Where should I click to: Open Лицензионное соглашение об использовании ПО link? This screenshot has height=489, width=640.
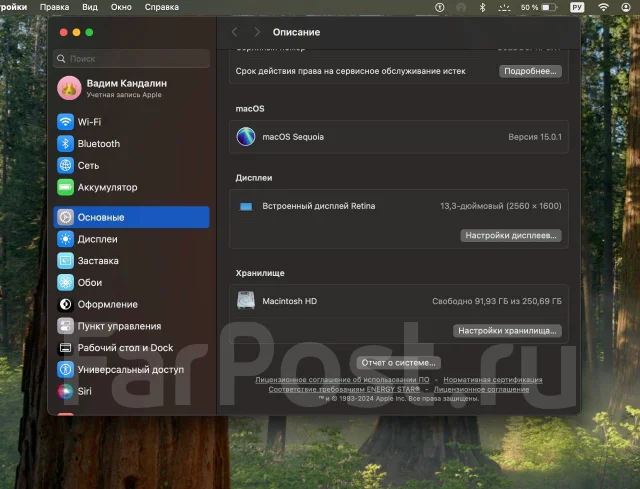click(x=342, y=380)
